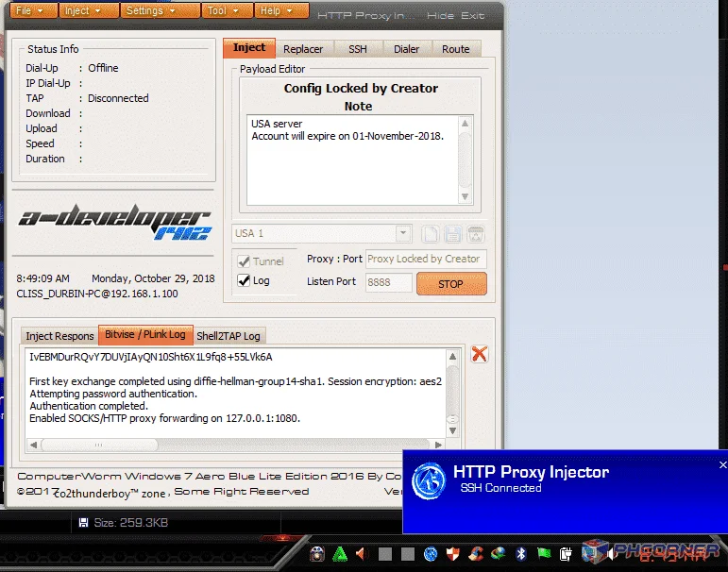Open the Help menu

(281, 10)
